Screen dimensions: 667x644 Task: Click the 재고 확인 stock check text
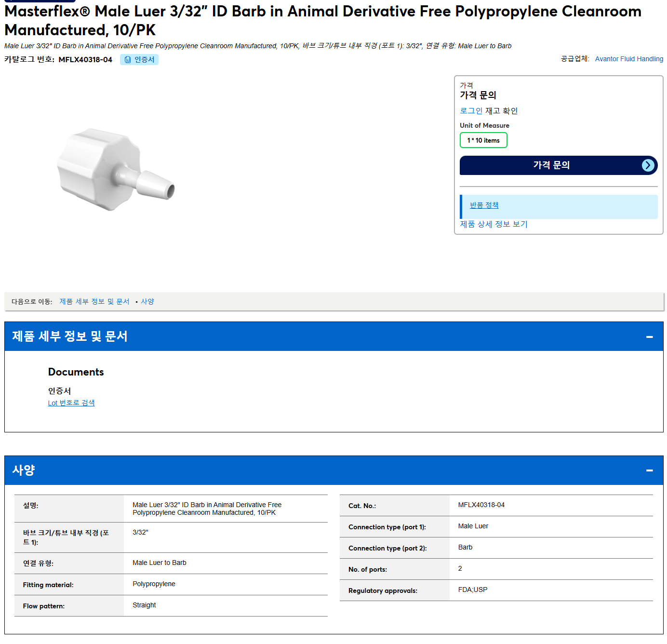click(x=501, y=111)
